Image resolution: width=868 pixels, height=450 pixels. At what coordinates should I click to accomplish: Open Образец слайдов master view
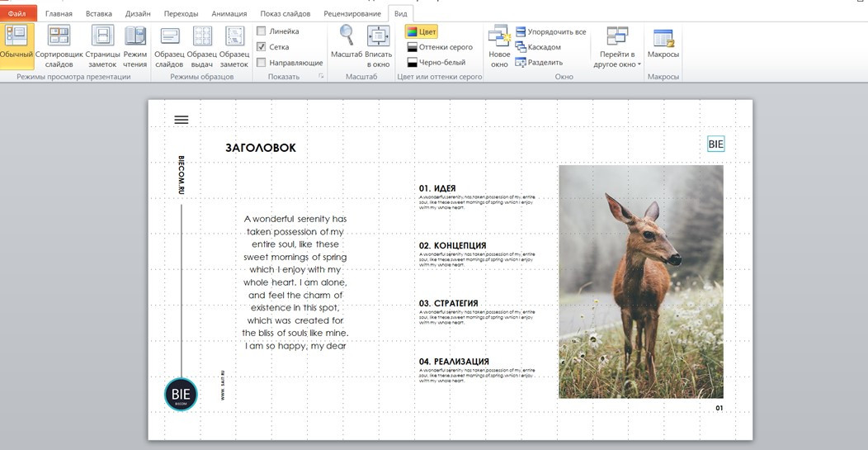pos(169,36)
